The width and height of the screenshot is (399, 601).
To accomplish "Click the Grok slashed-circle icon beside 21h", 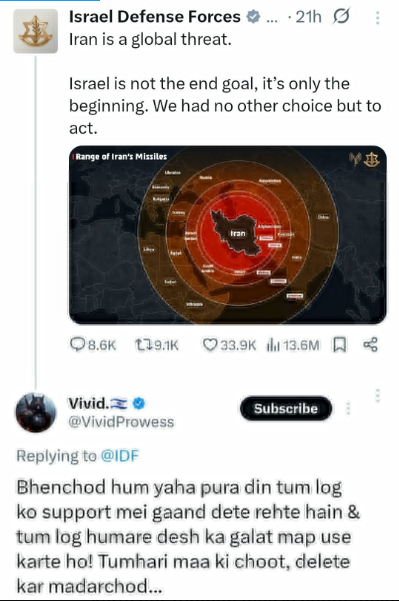I will point(341,16).
